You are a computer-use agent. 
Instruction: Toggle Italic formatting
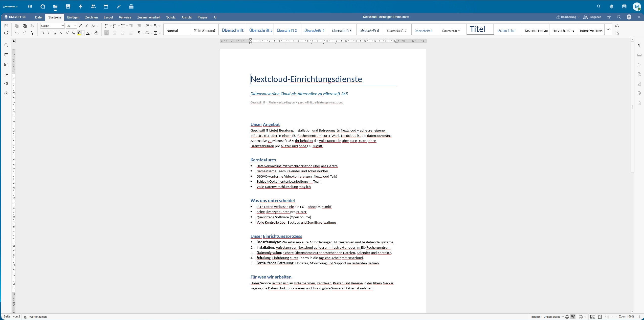[x=49, y=33]
